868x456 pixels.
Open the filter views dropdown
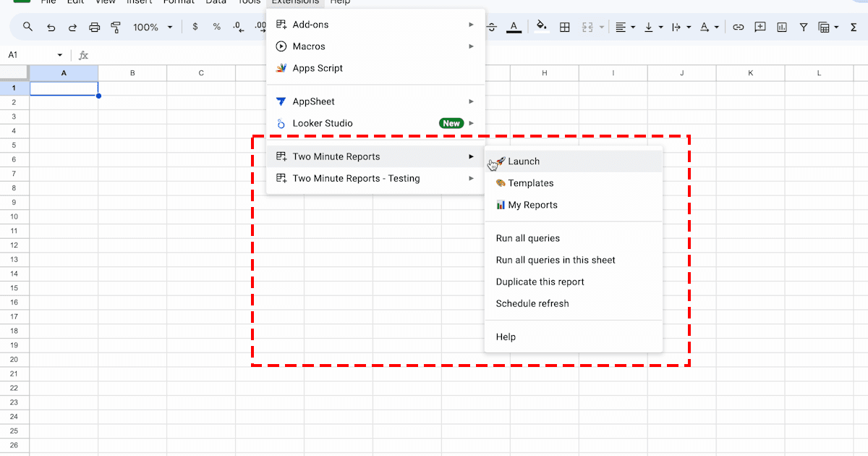(x=828, y=27)
